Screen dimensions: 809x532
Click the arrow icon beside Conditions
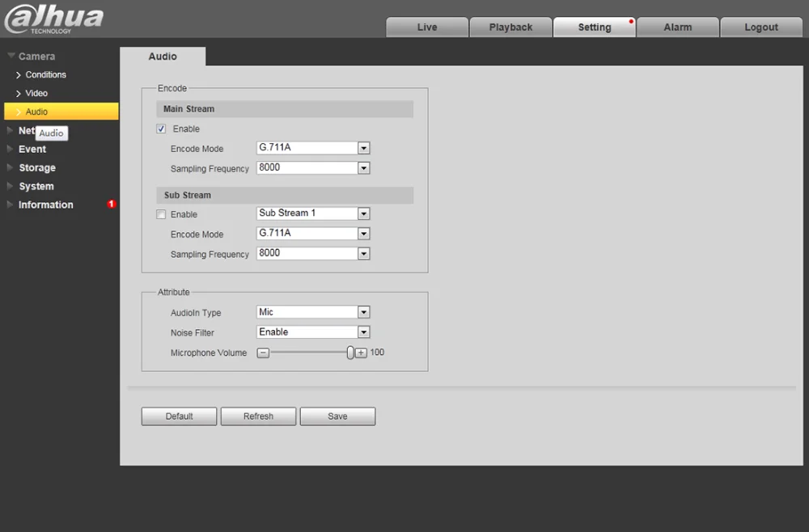point(19,75)
